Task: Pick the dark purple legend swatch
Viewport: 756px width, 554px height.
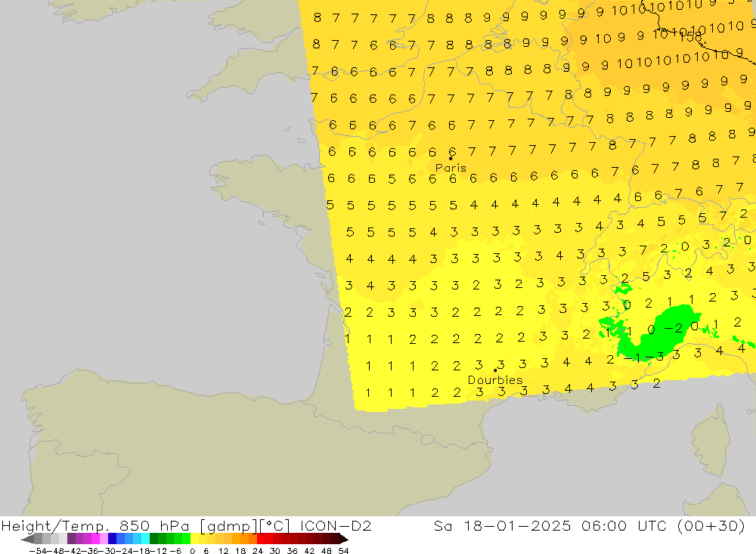Action: (71, 539)
